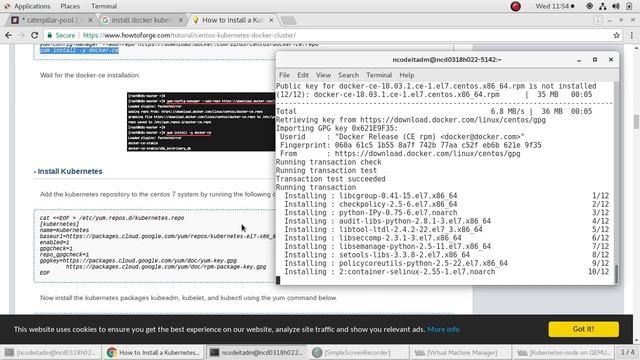Click the terminal scrollbar thumb

(616, 273)
